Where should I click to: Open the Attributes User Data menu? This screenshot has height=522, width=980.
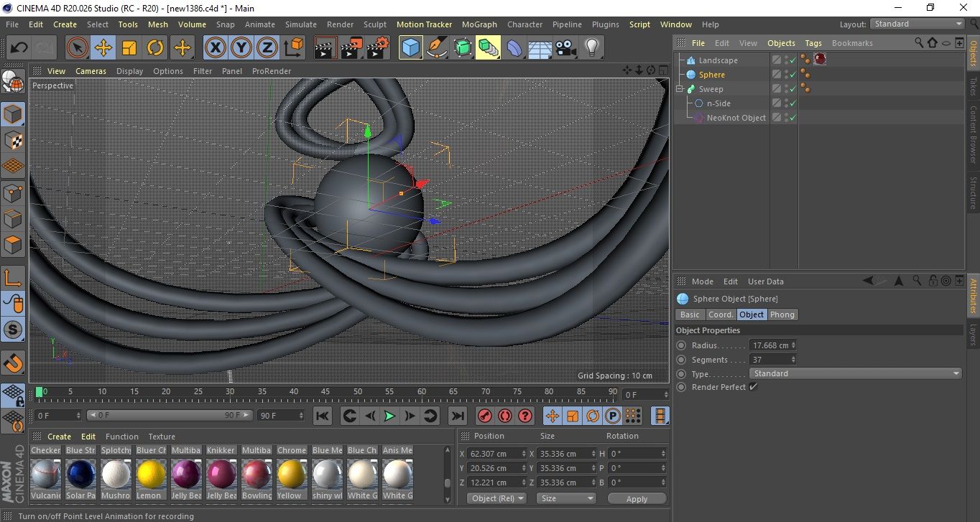[766, 281]
